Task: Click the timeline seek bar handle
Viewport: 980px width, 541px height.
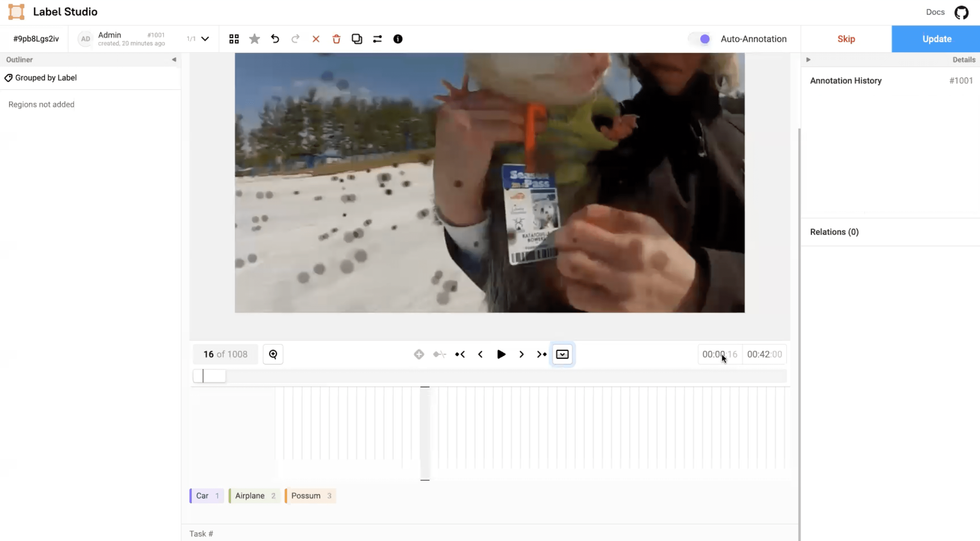Action: 209,376
